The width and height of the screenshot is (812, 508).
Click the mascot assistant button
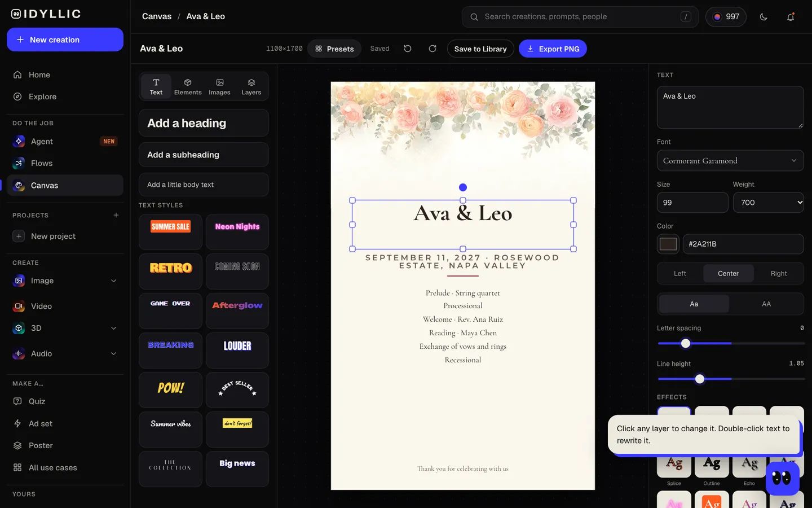pos(782,479)
